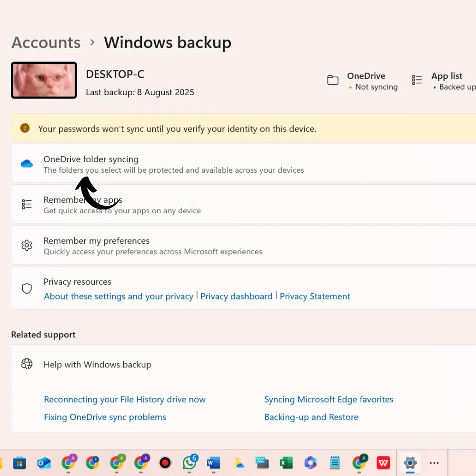The height and width of the screenshot is (476, 476).
Task: Click the Privacy resources shield icon
Action: (27, 288)
